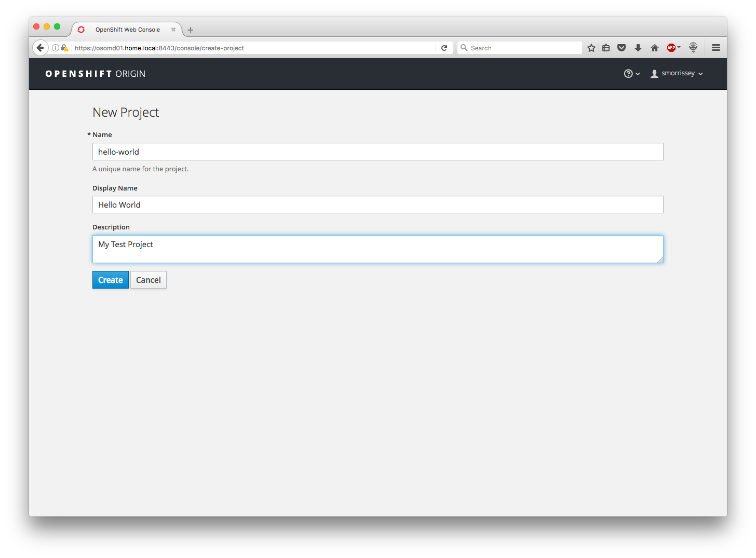Open a new browser tab

[x=191, y=30]
